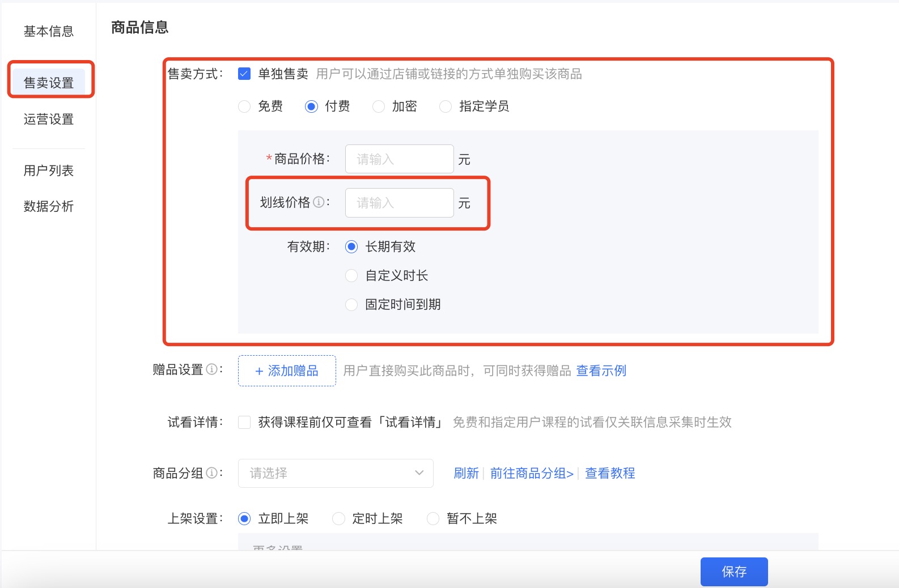899x588 pixels.
Task: Open the 商品分组 dropdown
Action: [336, 473]
